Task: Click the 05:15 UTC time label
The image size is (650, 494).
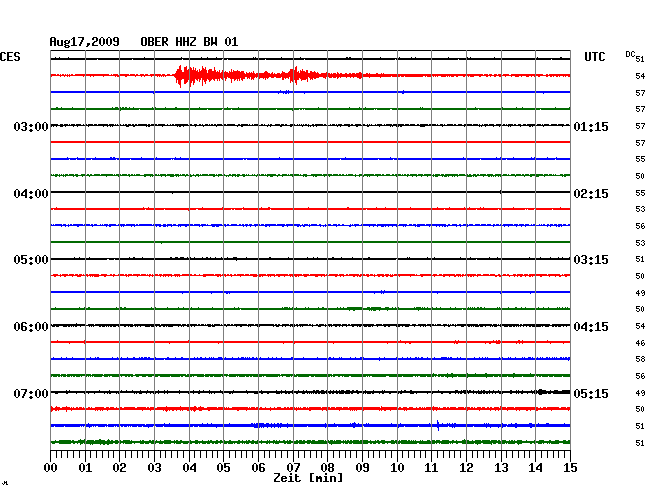Action: coord(591,393)
